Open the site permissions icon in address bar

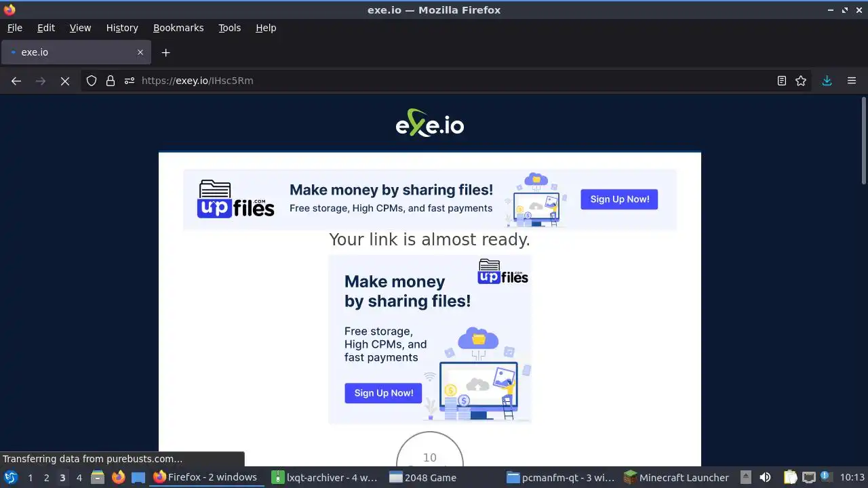pyautogui.click(x=130, y=81)
